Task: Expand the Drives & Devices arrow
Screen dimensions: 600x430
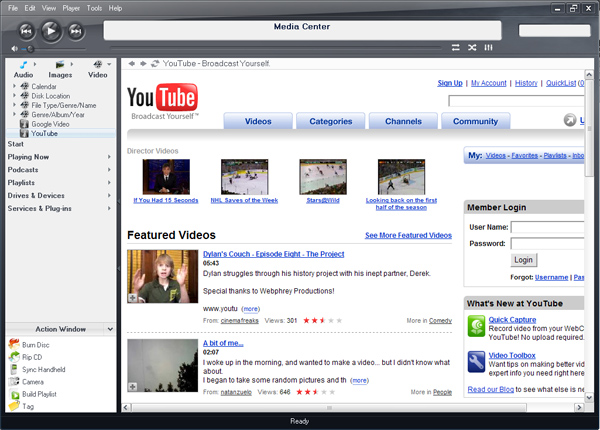Action: (x=109, y=195)
